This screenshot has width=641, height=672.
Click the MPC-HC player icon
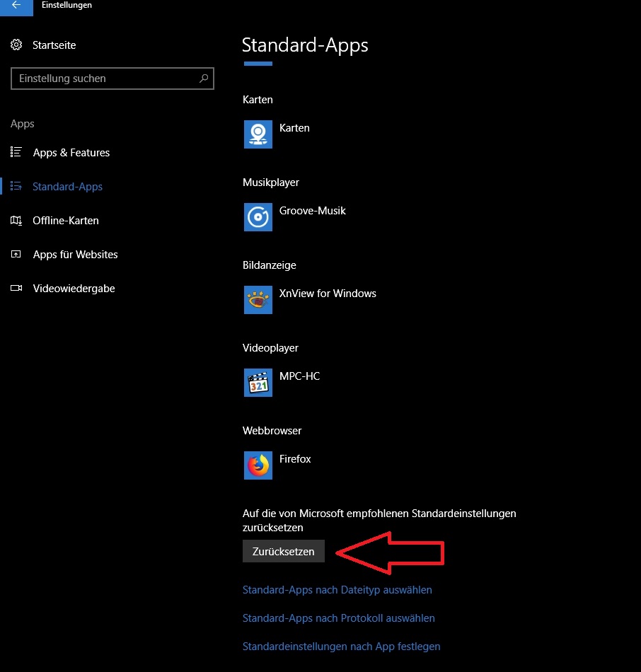[258, 382]
